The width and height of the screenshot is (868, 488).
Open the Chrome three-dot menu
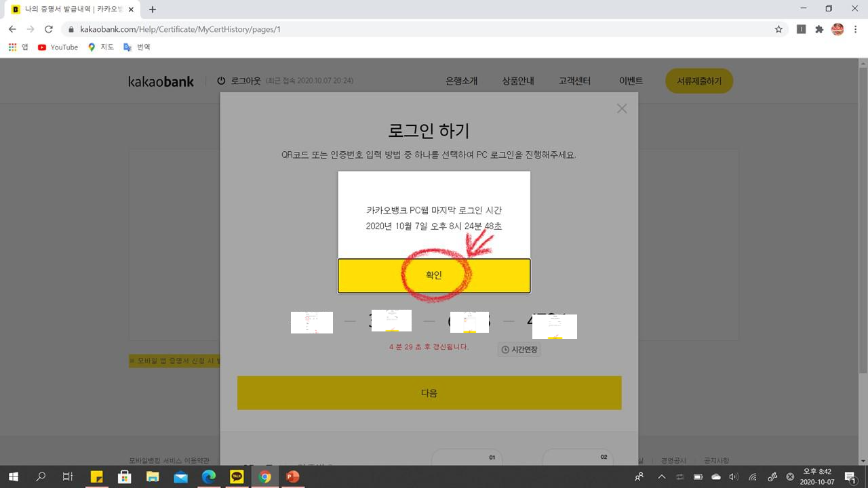[x=856, y=29]
